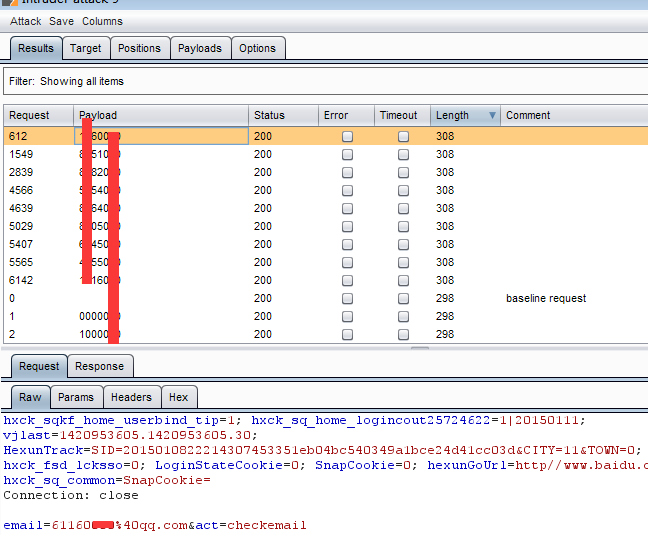The width and height of the screenshot is (648, 535).
Task: Select result row with request 4566
Action: pyautogui.click(x=326, y=190)
